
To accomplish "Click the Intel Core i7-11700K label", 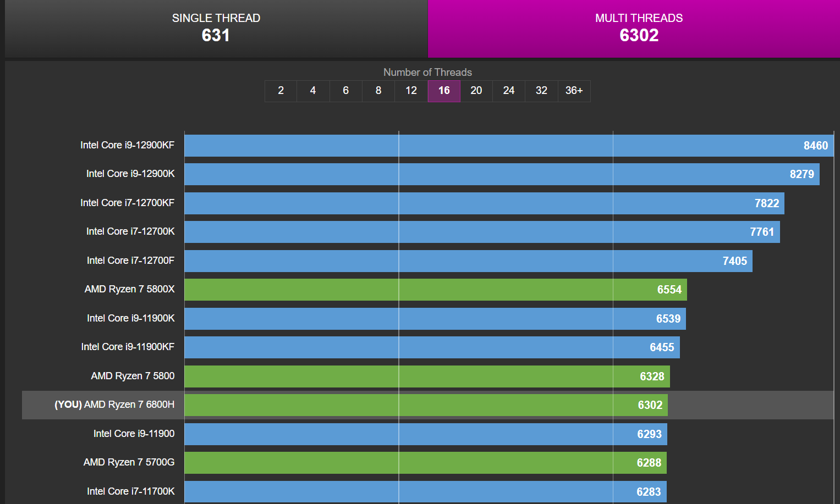I will click(x=130, y=491).
